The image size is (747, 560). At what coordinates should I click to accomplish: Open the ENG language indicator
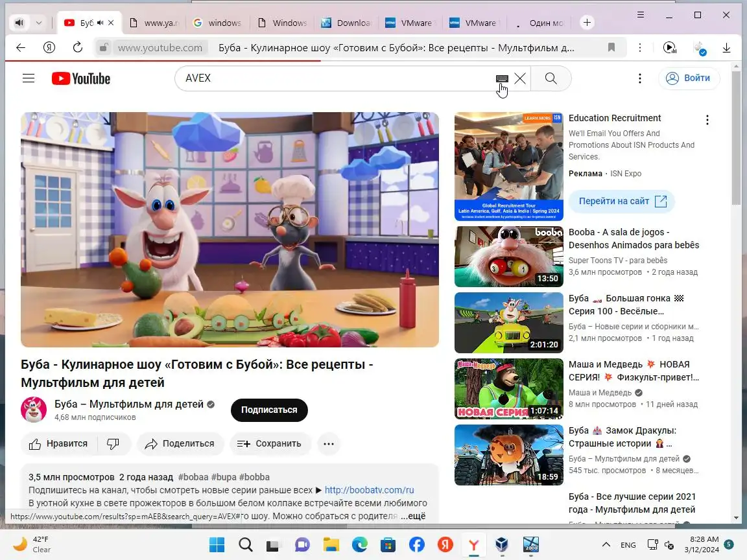(x=628, y=544)
